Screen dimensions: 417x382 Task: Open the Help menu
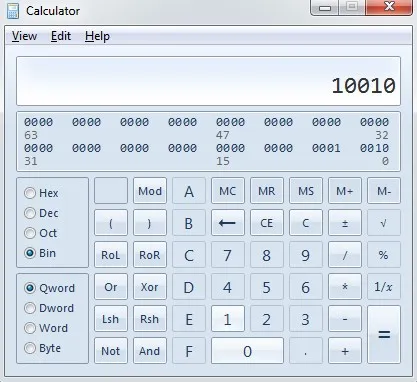click(x=97, y=36)
